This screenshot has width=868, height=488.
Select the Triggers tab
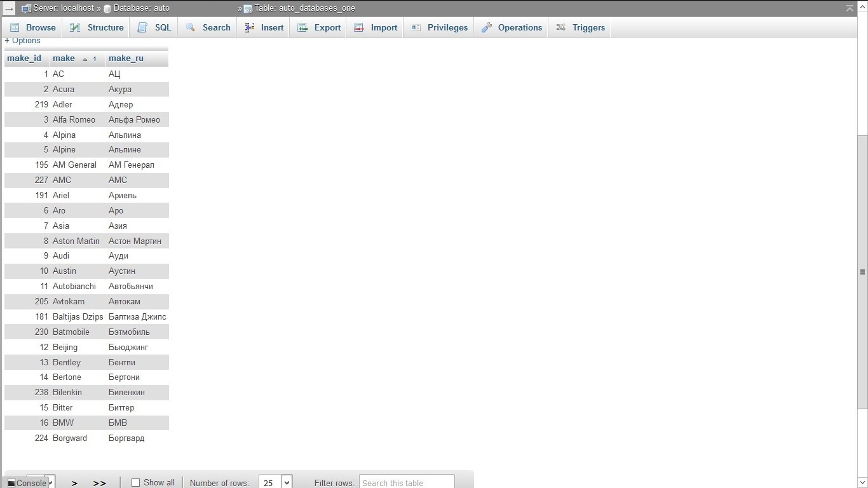(580, 27)
